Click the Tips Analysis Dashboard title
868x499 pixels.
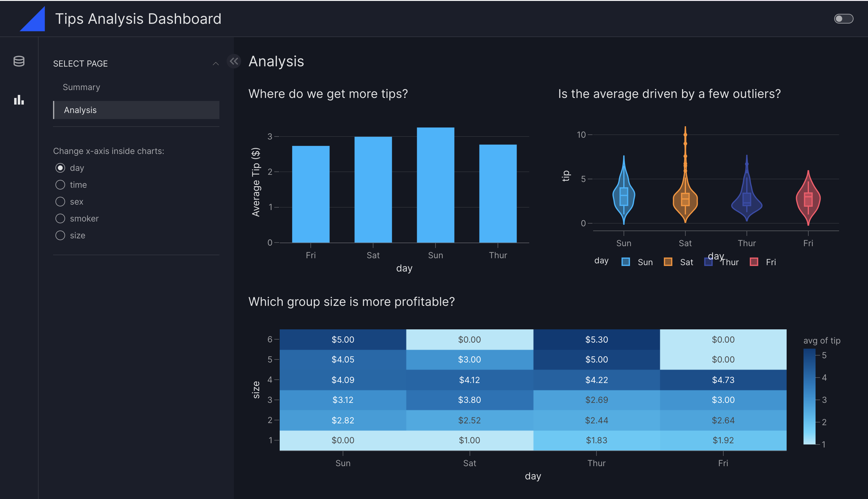[x=138, y=19]
